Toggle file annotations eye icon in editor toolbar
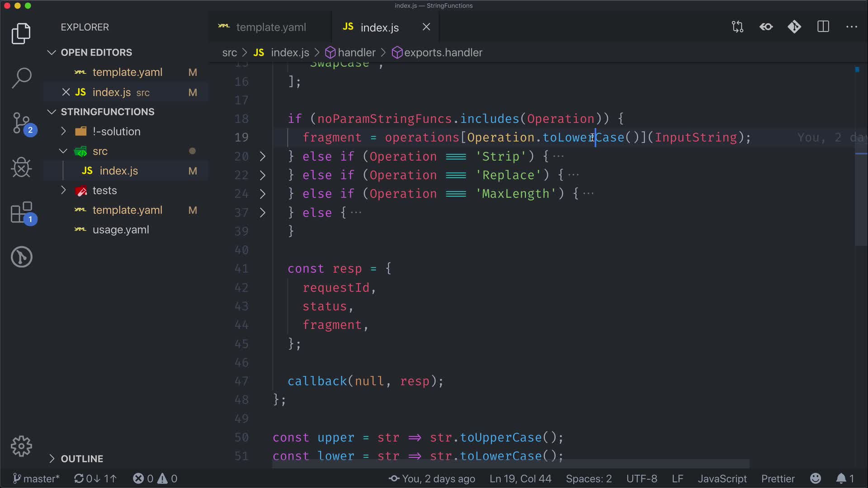This screenshot has height=488, width=868. 766,27
